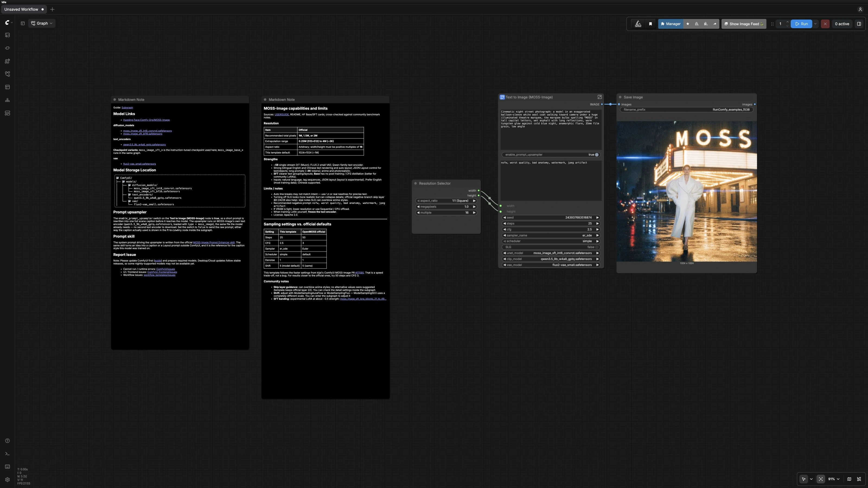This screenshot has height=488, width=868.
Task: Click the cfg 2.5 value slider
Action: pos(551,229)
